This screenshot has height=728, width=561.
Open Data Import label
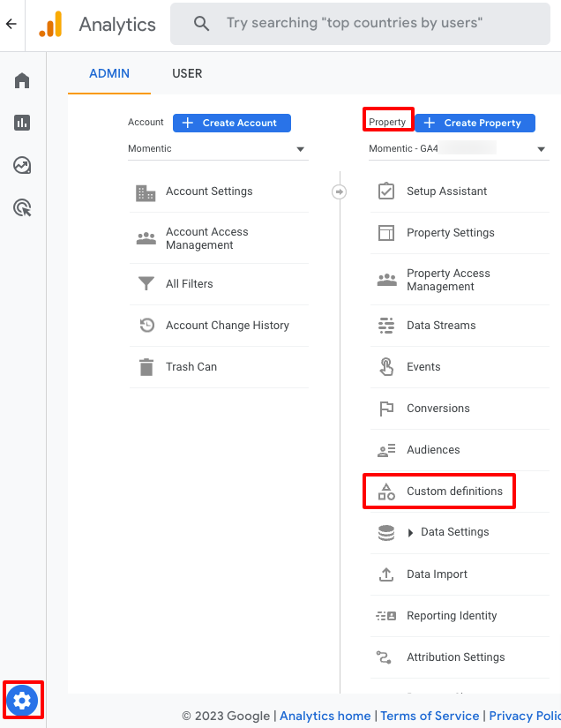[438, 574]
